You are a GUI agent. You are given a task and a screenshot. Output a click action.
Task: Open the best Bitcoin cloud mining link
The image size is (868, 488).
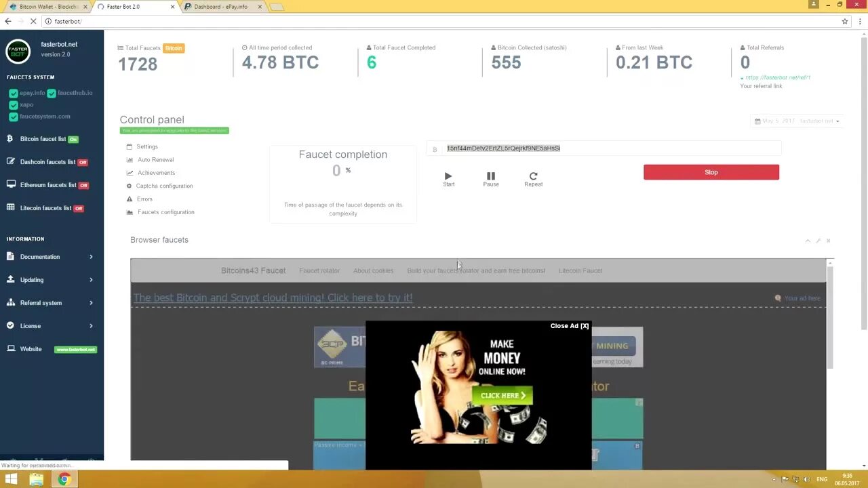pos(273,298)
